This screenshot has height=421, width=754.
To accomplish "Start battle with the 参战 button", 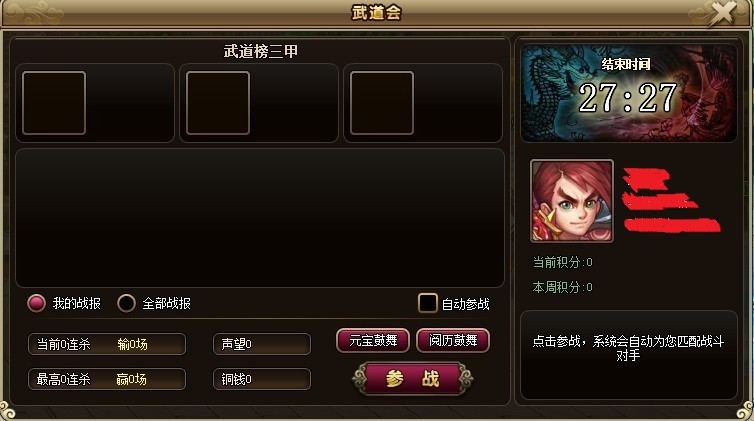I will [x=413, y=379].
